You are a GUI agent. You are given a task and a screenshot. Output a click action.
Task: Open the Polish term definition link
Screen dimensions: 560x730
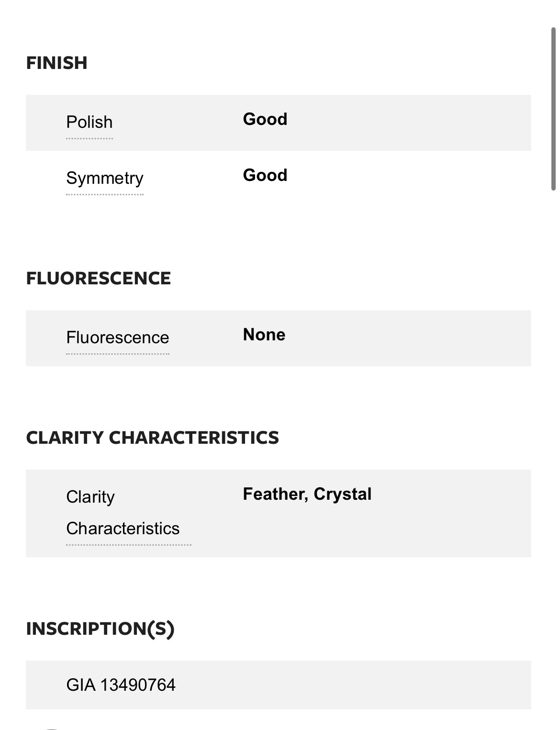click(90, 122)
